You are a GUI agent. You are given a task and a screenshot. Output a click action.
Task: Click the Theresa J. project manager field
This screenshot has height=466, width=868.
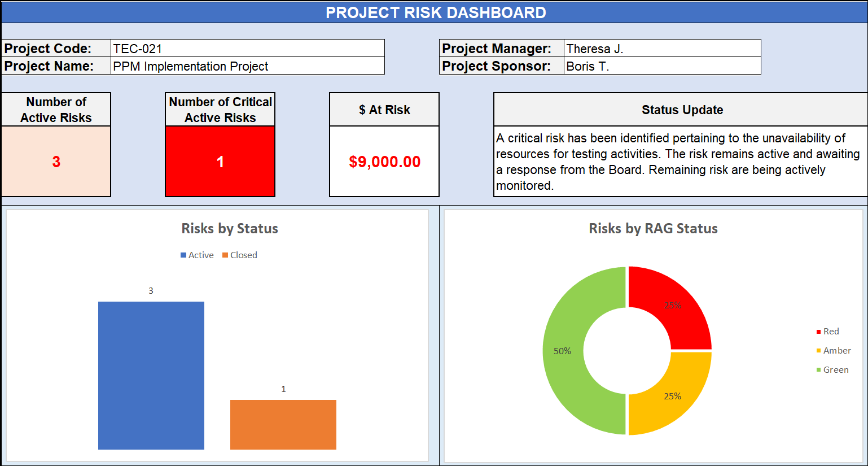point(660,49)
